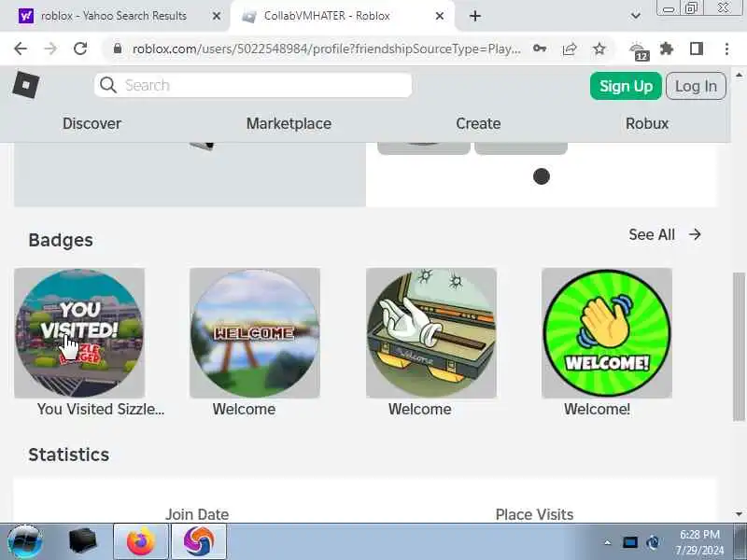Click the browser forward arrow

coord(50,49)
